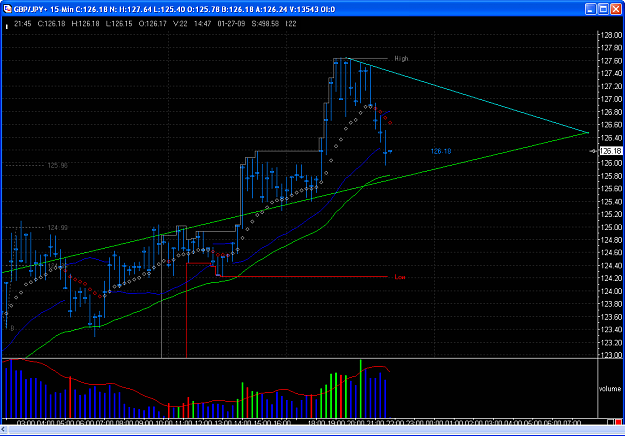Image resolution: width=625 pixels, height=436 pixels.
Task: Click the "V:22" volume value in the info bar
Action: (180, 24)
